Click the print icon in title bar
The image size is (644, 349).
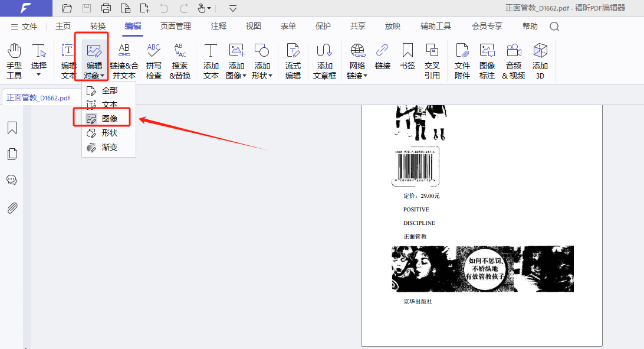(106, 8)
